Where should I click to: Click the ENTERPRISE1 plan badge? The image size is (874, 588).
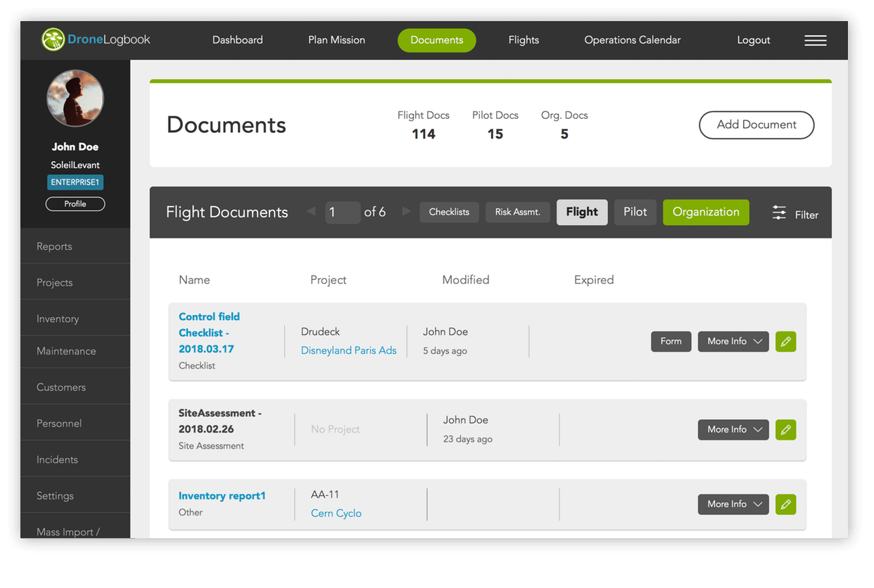[75, 183]
